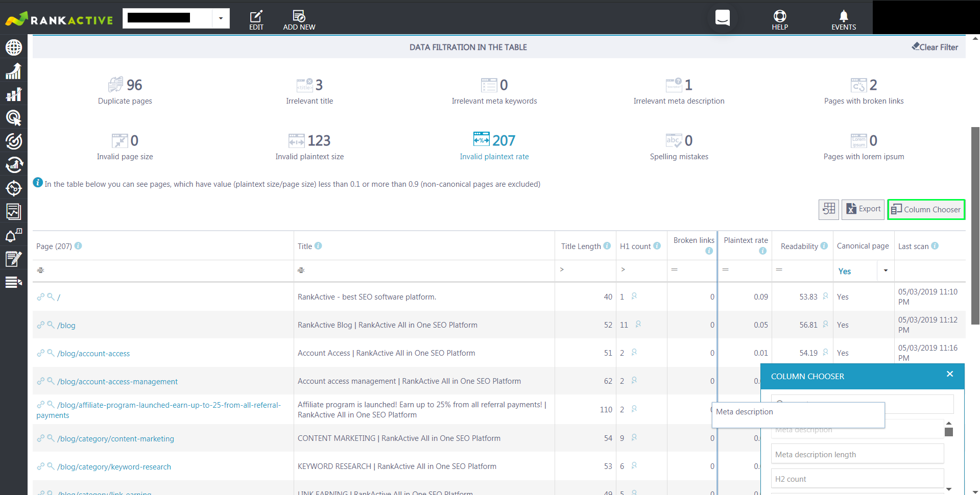Click the EDIT project button
The image size is (980, 495).
(x=256, y=20)
